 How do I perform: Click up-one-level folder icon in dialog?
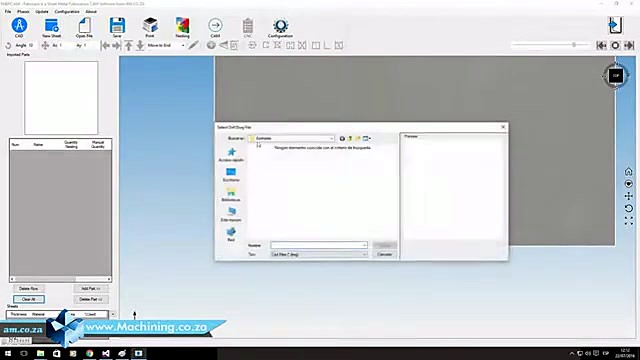click(350, 138)
